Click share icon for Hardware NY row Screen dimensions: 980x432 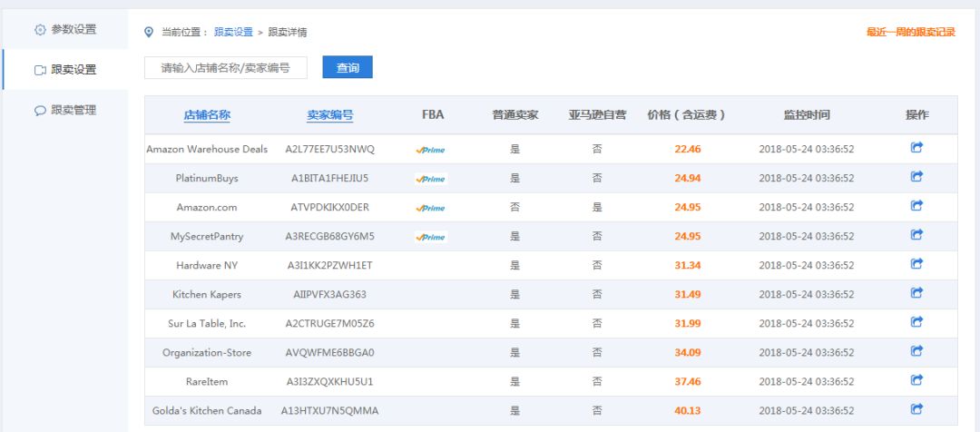916,264
